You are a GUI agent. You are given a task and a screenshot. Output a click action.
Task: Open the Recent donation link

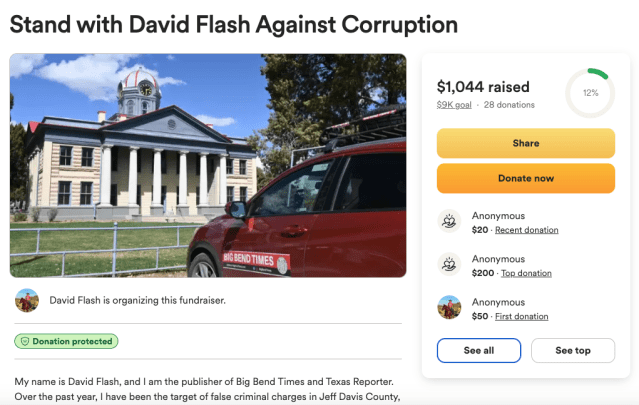point(526,230)
